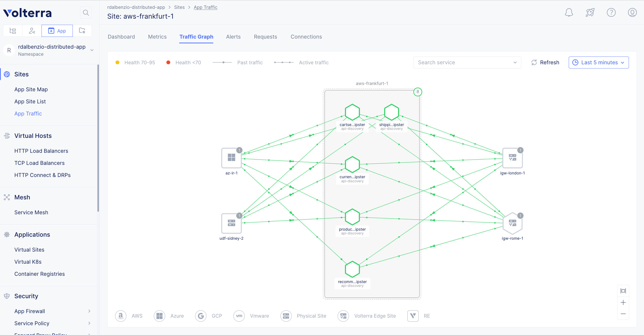Expand the Service Policy submenu

[x=89, y=323]
